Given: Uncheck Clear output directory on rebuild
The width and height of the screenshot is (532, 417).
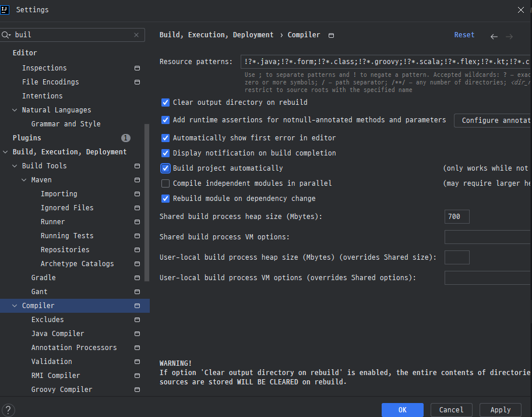Looking at the screenshot, I should pos(165,103).
